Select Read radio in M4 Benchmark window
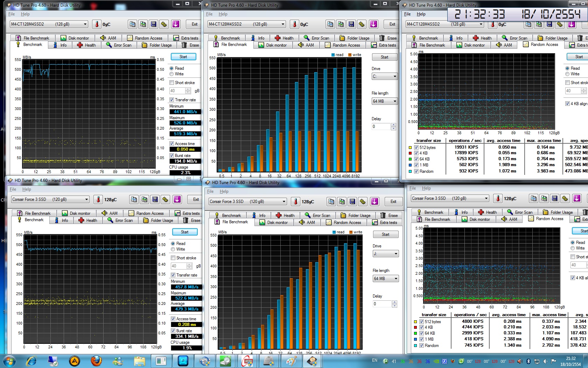The width and height of the screenshot is (588, 368). coord(171,68)
